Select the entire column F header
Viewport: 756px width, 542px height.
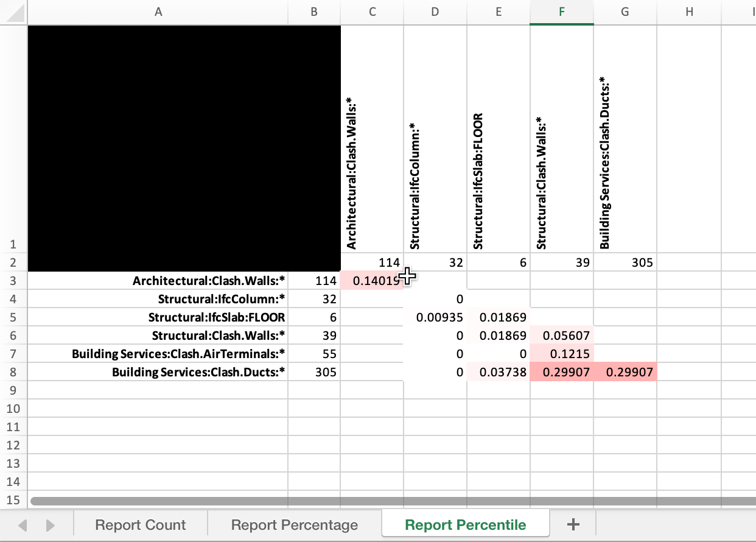(561, 12)
